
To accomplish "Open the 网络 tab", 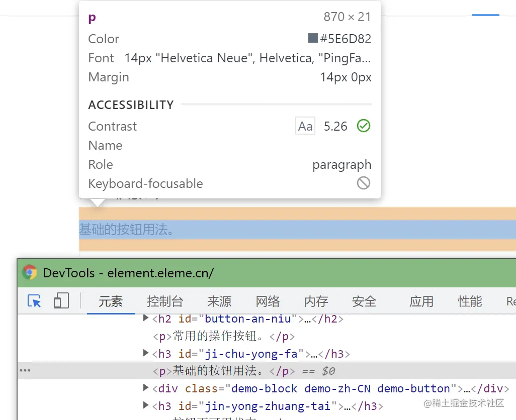I will pos(268,301).
